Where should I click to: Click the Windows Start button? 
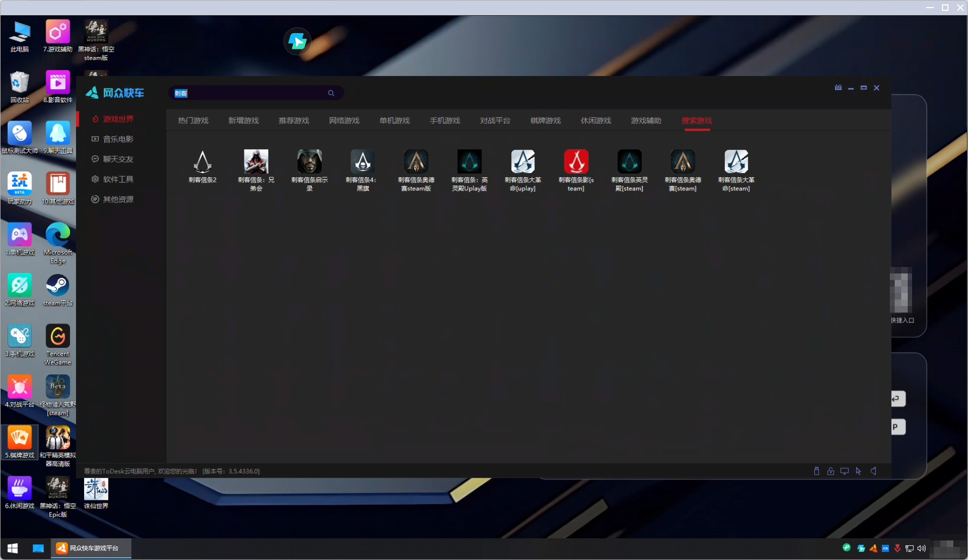click(x=12, y=548)
